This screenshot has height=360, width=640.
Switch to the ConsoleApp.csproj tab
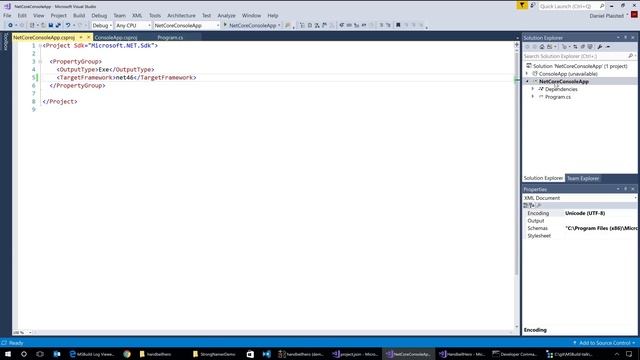tap(116, 38)
